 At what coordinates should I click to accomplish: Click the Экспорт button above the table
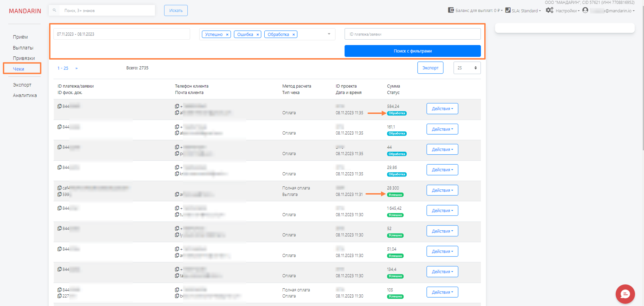[430, 68]
